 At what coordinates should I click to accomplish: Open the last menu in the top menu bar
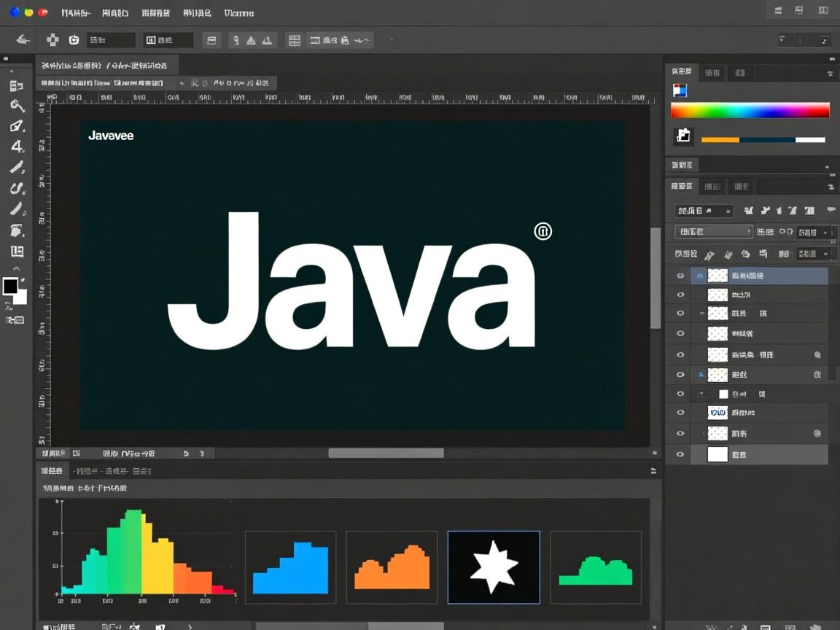click(239, 12)
